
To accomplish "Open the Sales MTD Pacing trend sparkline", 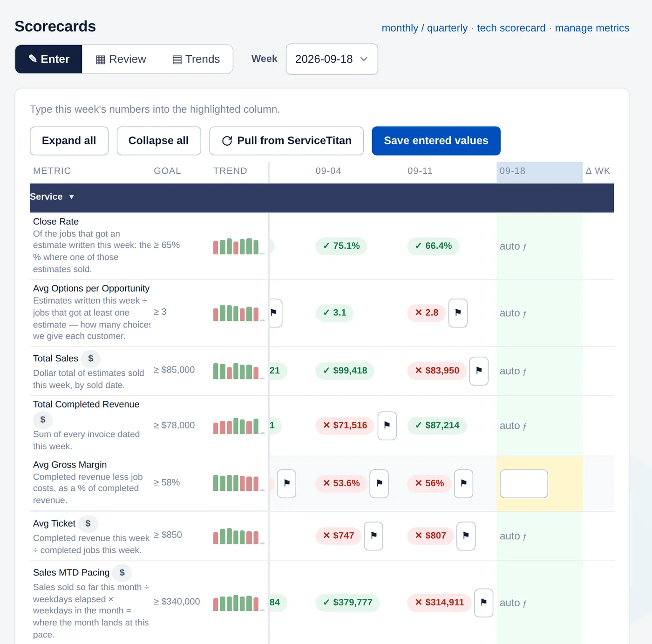I will (238, 603).
